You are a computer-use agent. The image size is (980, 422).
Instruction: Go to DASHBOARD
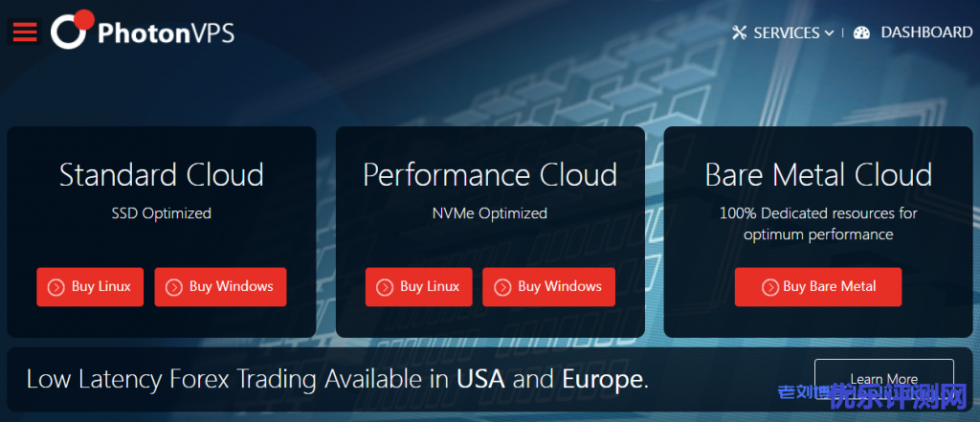tap(926, 33)
